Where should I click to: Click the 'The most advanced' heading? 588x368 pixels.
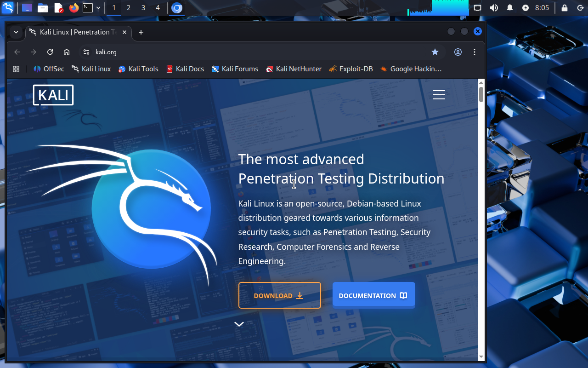coord(301,159)
